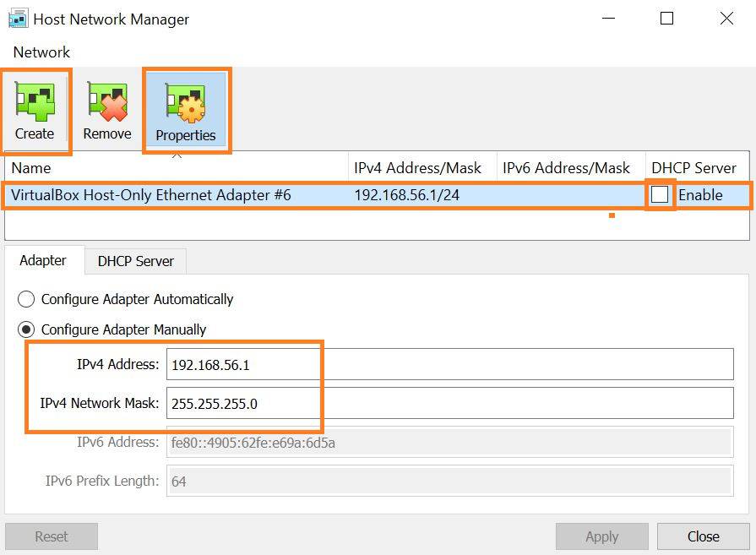This screenshot has height=555, width=756.
Task: Select Configure Adapter Manually radio button
Action: click(x=26, y=329)
